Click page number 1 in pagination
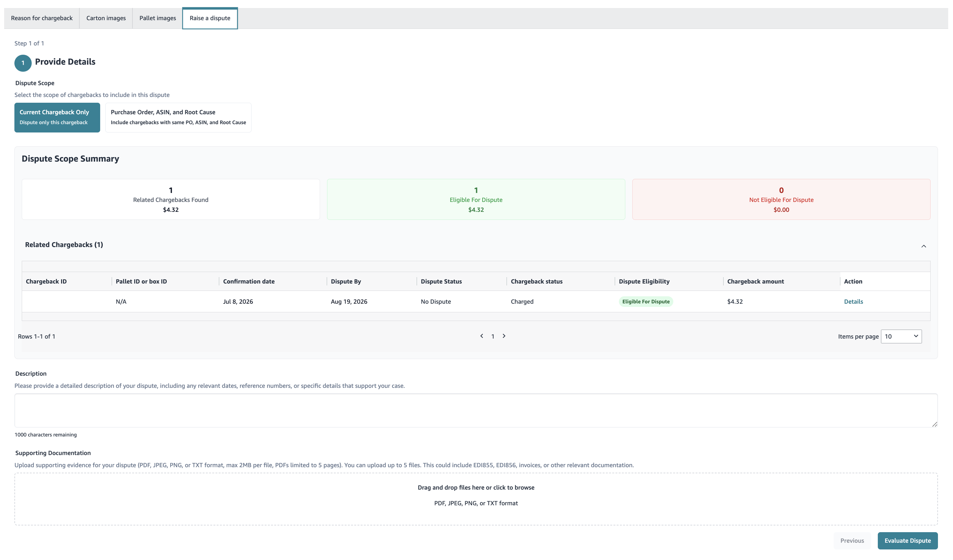This screenshot has width=953, height=560. pyautogui.click(x=493, y=336)
